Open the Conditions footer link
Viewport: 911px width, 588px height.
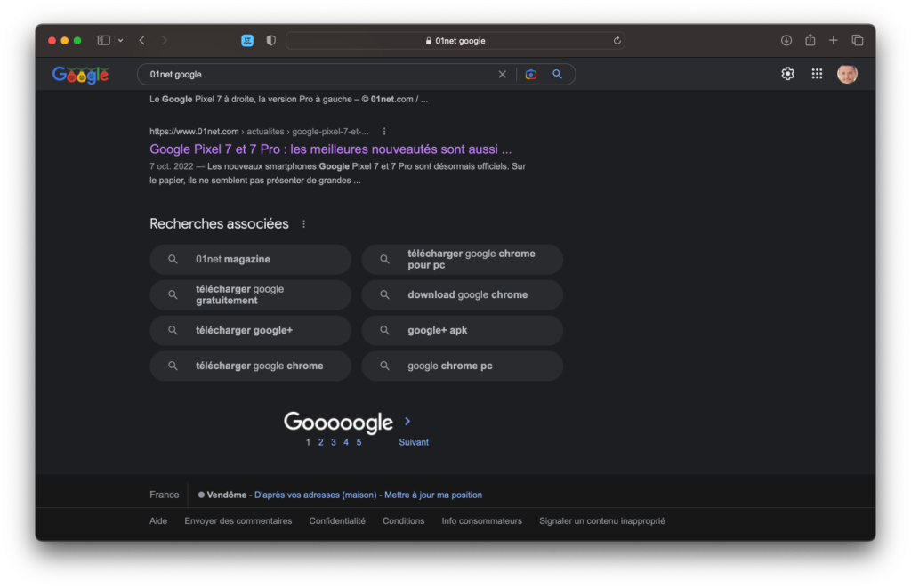pyautogui.click(x=403, y=520)
